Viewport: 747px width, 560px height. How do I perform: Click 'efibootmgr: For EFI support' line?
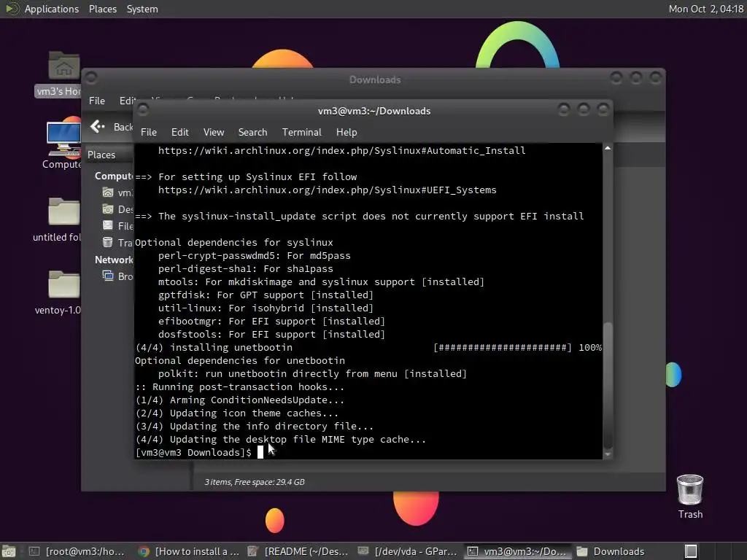coord(271,322)
